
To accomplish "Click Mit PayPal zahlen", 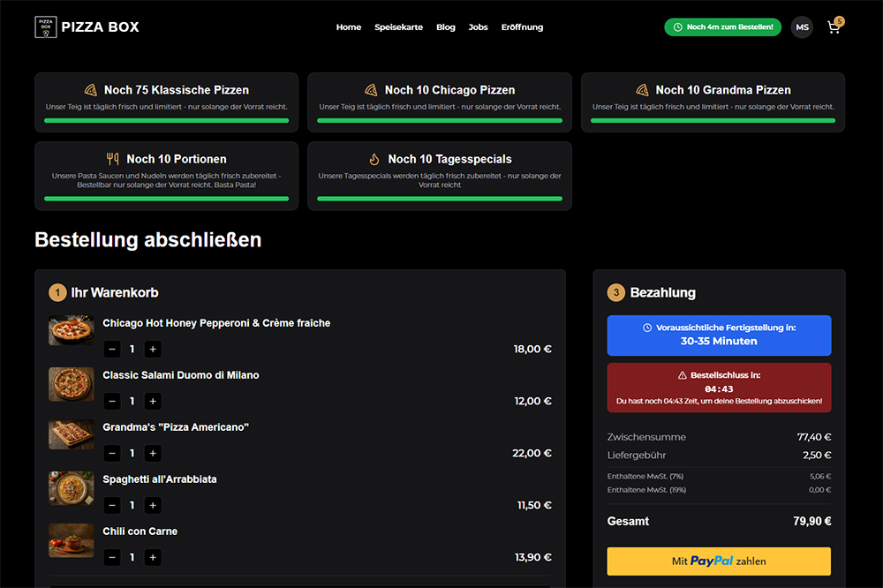I will [x=718, y=561].
